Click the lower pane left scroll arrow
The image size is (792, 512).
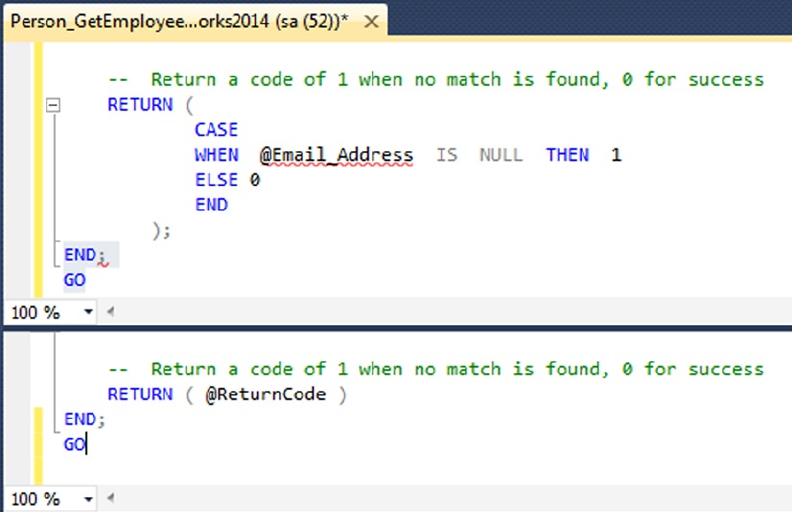[x=110, y=499]
